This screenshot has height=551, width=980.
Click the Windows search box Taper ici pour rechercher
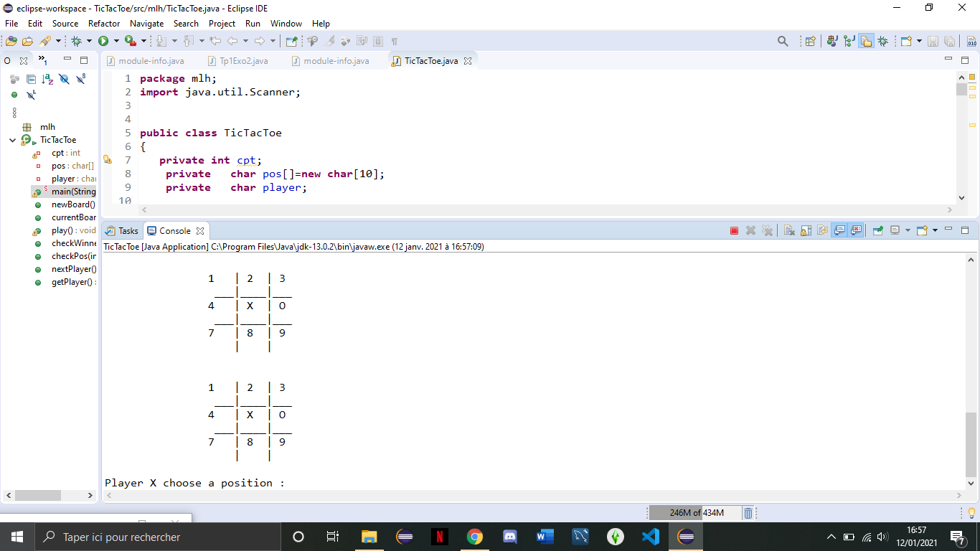coord(158,537)
